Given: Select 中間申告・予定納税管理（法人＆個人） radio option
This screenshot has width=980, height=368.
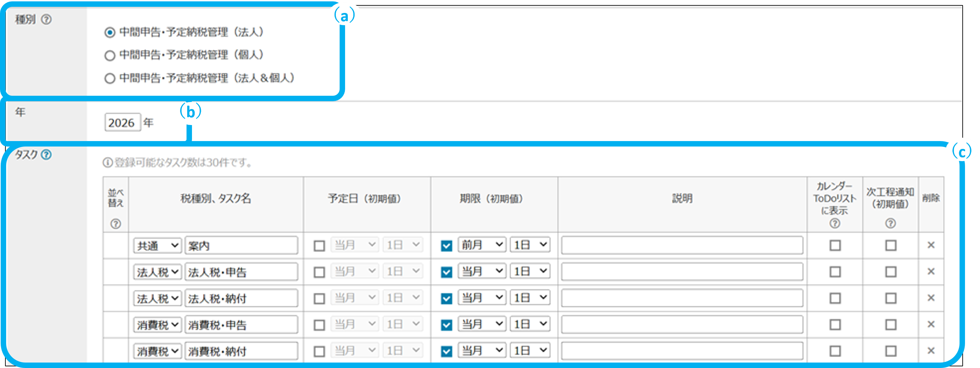Looking at the screenshot, I should point(110,78).
